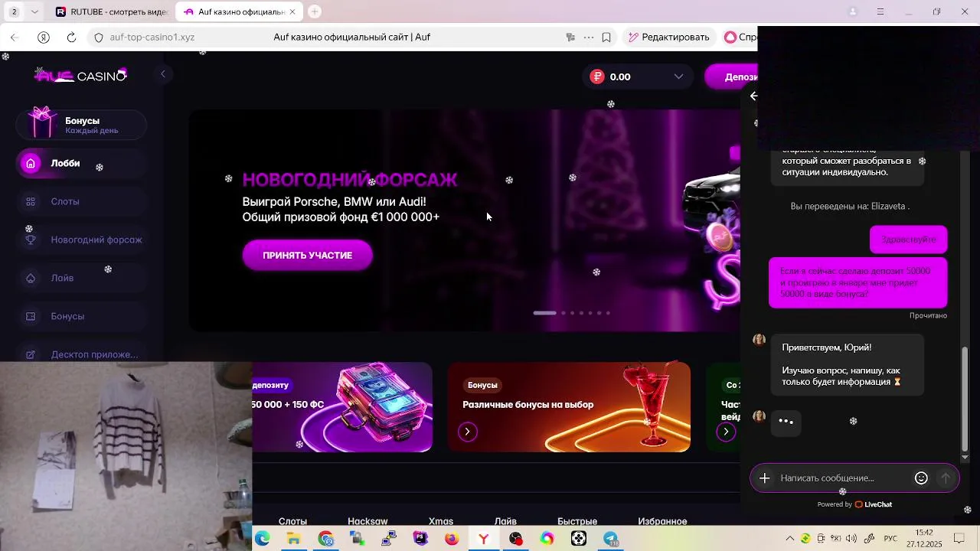Select the active first carousel indicator

coord(544,313)
